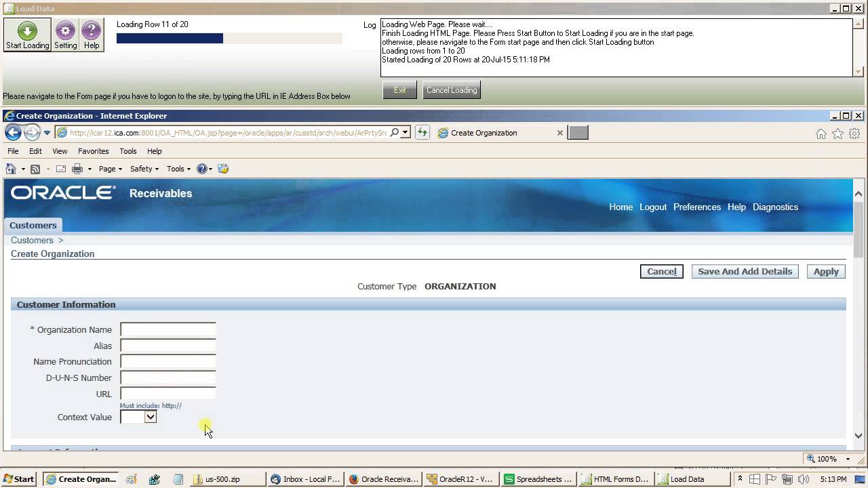Expand the address bar autocomplete dropdown
The height and width of the screenshot is (488, 868).
pyautogui.click(x=405, y=133)
